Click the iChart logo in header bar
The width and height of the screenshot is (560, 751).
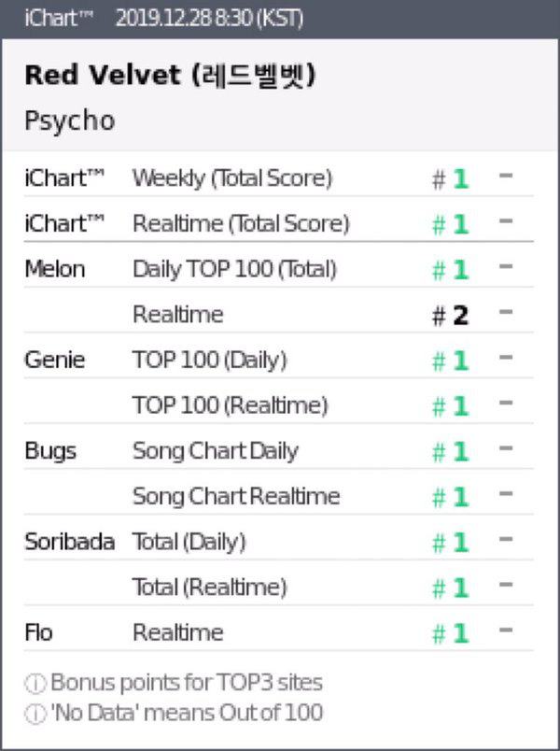(x=59, y=19)
